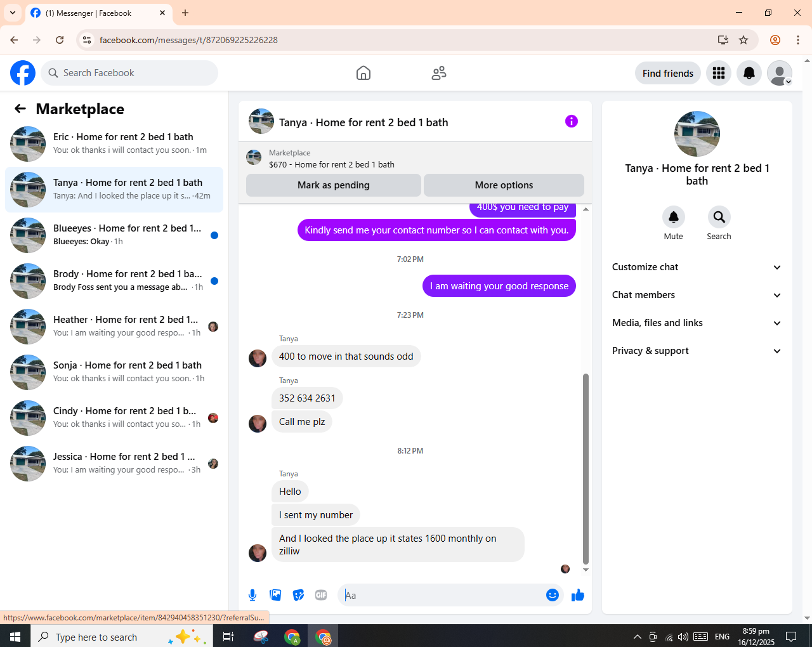Open the tab search dropdown arrow
Viewport: 812px width, 647px height.
13,13
